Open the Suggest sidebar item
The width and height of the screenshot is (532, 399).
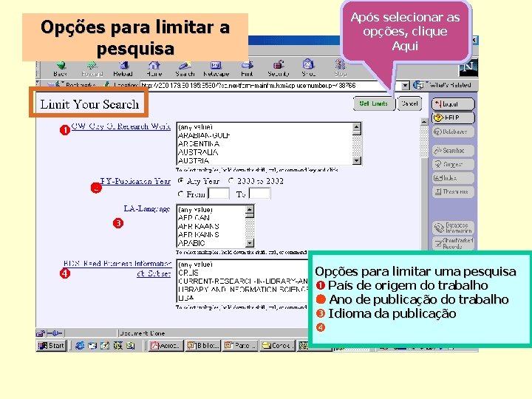point(453,164)
